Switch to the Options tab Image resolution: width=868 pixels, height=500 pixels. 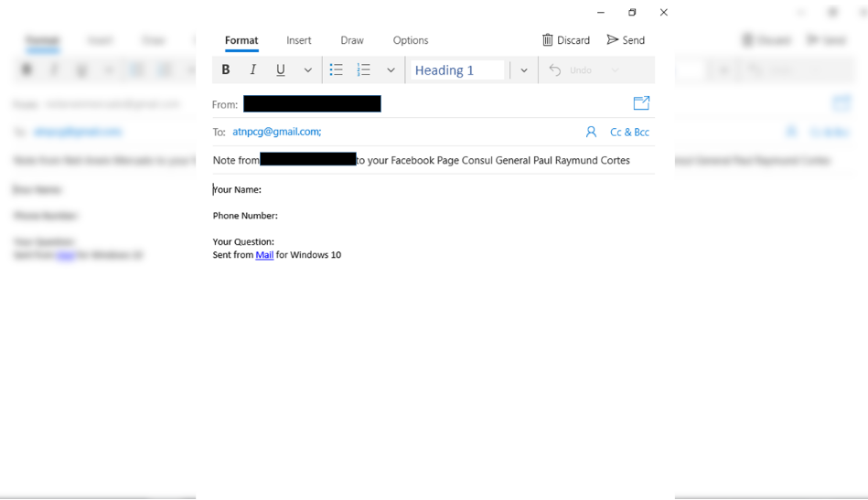click(x=411, y=40)
